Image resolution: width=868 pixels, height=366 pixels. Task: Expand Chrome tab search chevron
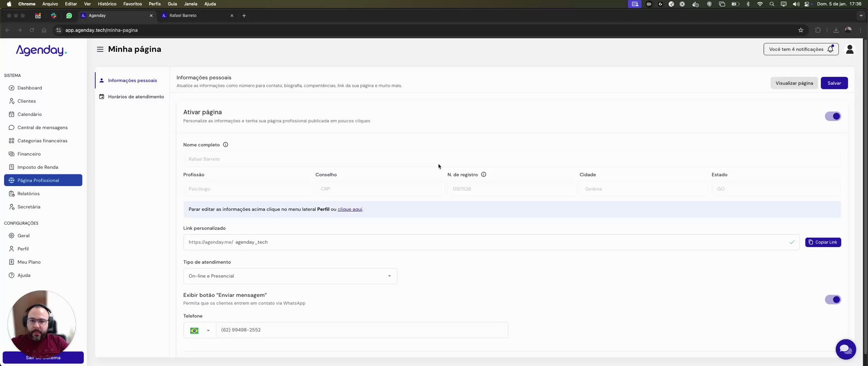point(861,16)
